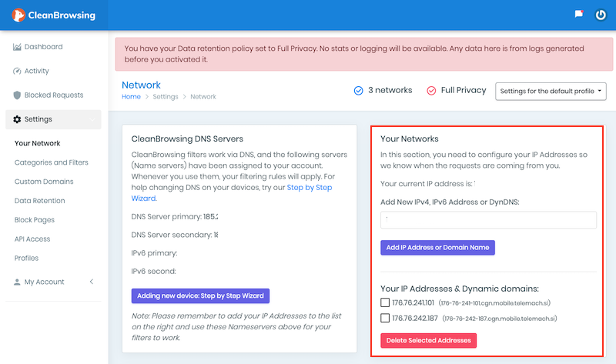This screenshot has height=364, width=616.
Task: Click the Your Networks heading
Action: [x=410, y=139]
